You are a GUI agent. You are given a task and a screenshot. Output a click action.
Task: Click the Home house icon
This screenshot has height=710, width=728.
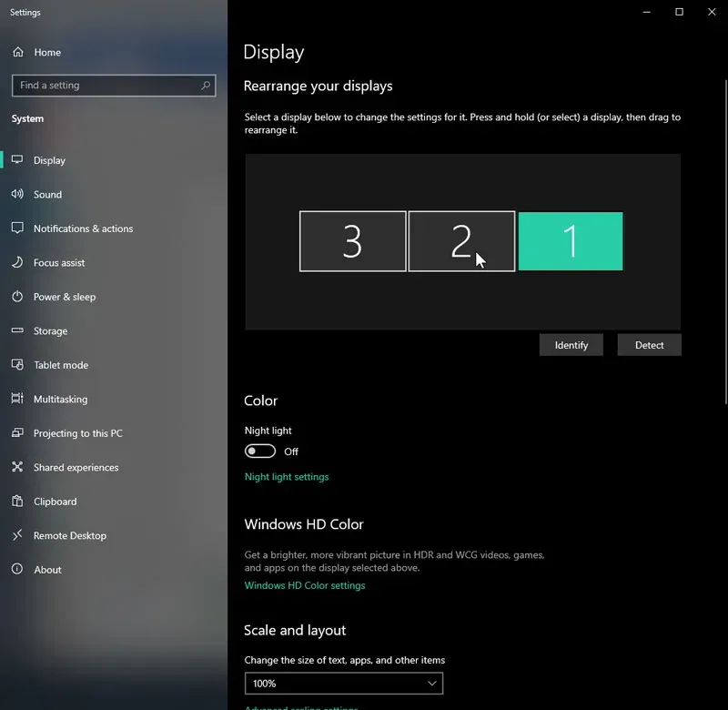(17, 52)
